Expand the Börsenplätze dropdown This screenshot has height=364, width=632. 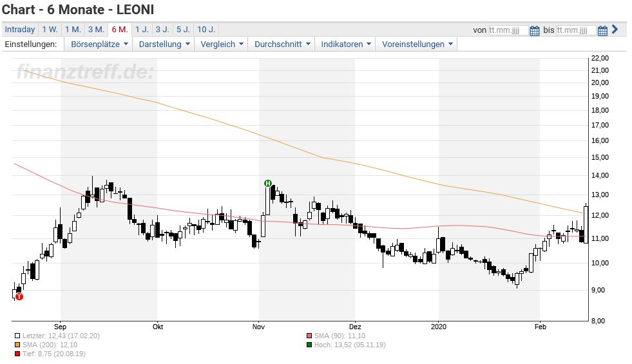click(x=99, y=44)
